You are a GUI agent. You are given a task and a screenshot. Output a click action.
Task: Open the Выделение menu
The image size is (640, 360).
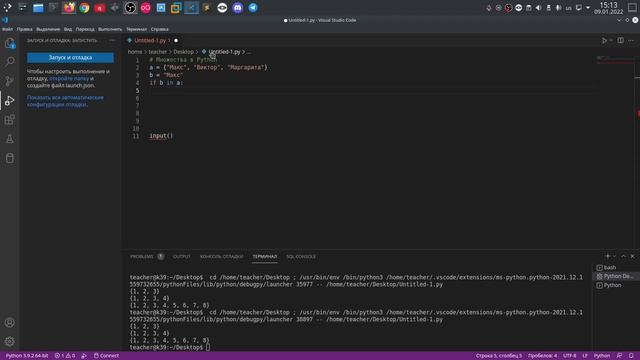pyautogui.click(x=48, y=29)
